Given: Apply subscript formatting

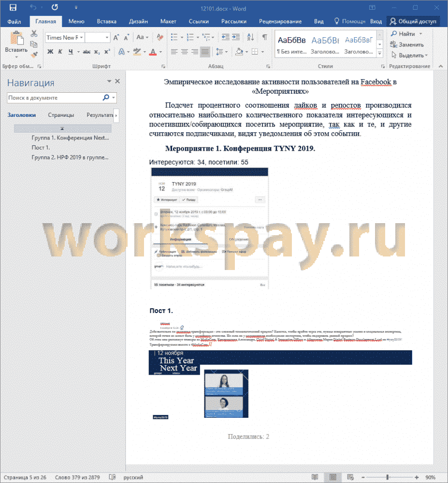Looking at the screenshot, I should (x=97, y=52).
